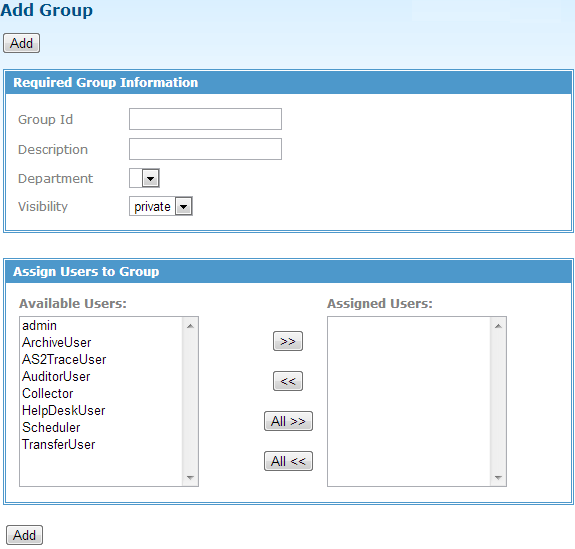The width and height of the screenshot is (575, 549).
Task: Focus the Description text field
Action: click(x=205, y=149)
